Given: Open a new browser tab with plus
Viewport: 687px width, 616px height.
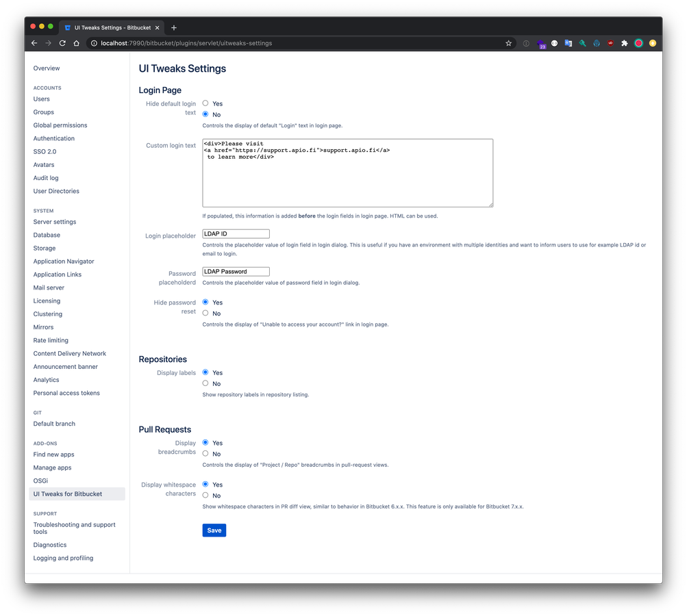Looking at the screenshot, I should [x=173, y=27].
